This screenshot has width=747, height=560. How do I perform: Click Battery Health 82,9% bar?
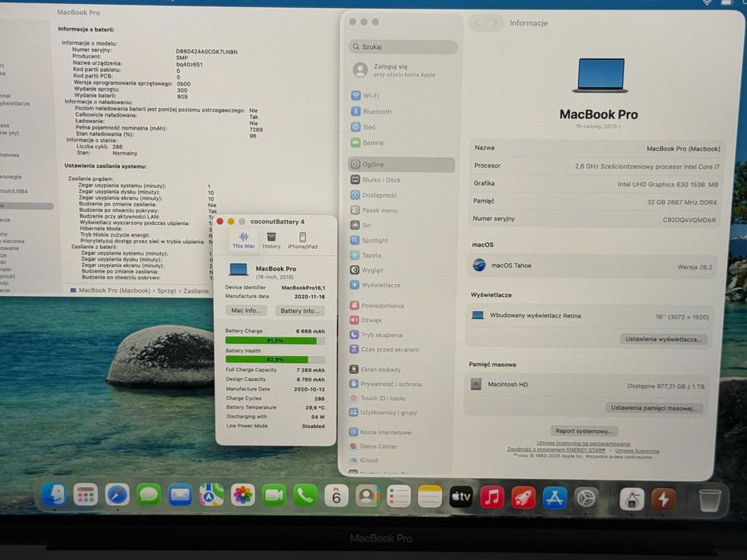tap(275, 359)
